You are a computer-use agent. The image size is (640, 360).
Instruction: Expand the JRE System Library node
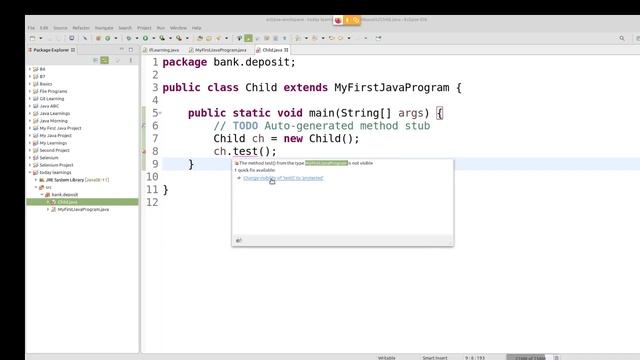[36, 180]
